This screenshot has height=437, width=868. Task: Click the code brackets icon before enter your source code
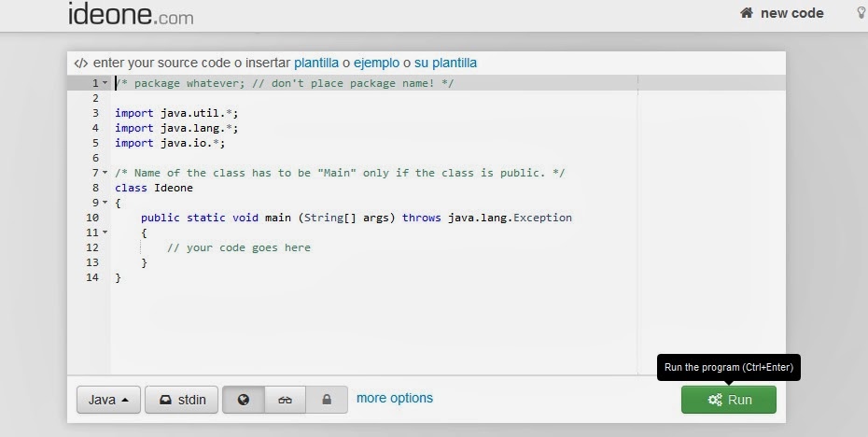tap(81, 63)
